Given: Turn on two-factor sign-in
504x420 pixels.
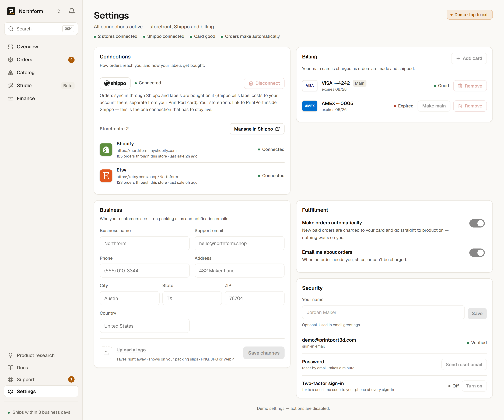Looking at the screenshot, I should tap(474, 386).
